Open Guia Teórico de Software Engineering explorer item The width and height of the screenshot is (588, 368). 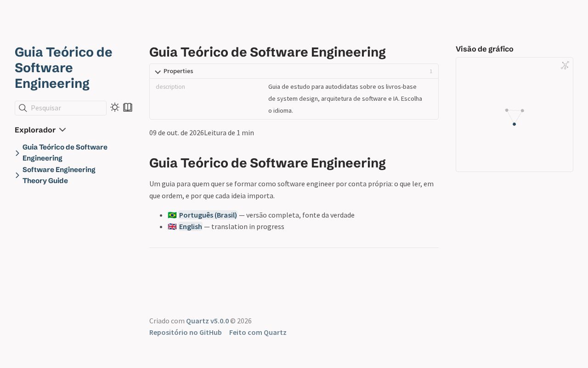[x=65, y=153]
